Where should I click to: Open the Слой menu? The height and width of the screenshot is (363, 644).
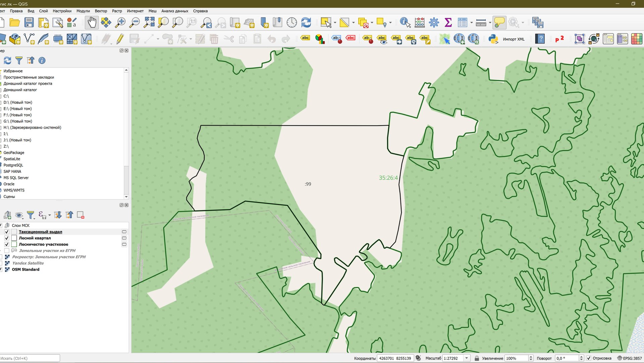tap(43, 11)
